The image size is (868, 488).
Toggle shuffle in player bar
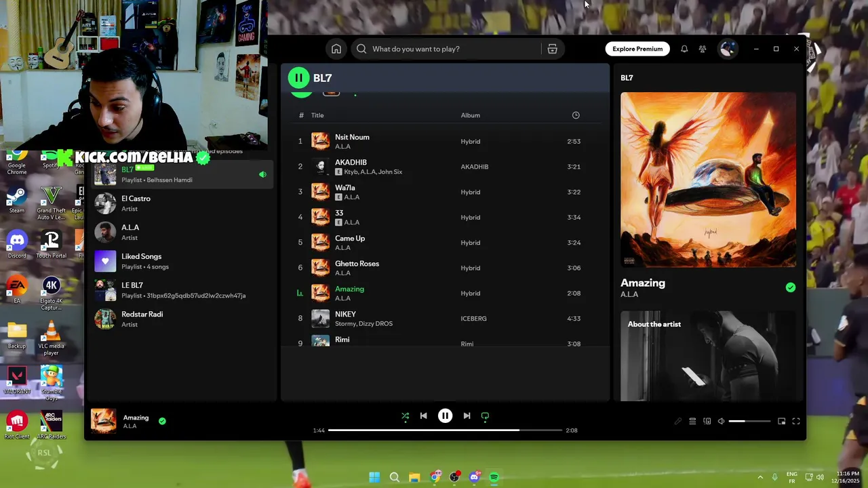[x=405, y=416]
